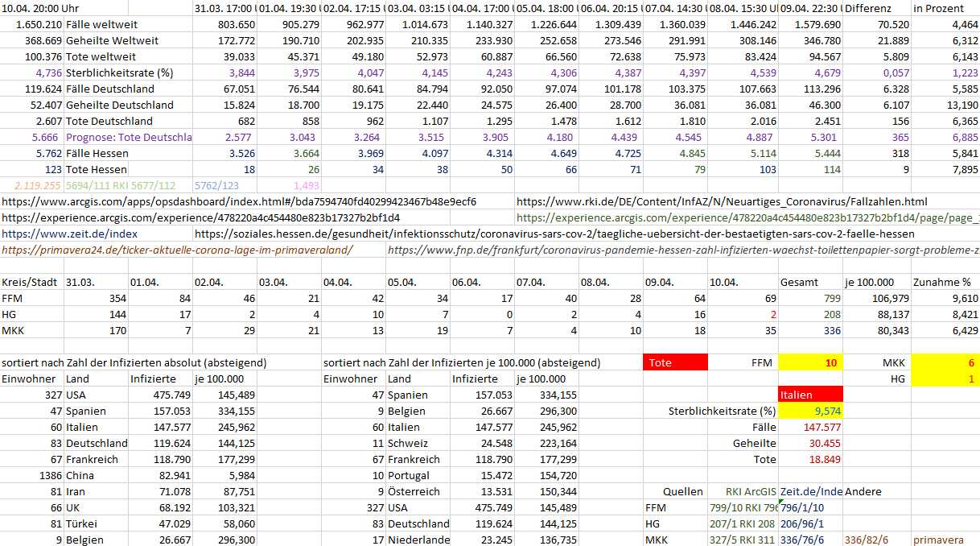Click China's population value 1386
This screenshot has height=546, width=980.
click(x=49, y=475)
